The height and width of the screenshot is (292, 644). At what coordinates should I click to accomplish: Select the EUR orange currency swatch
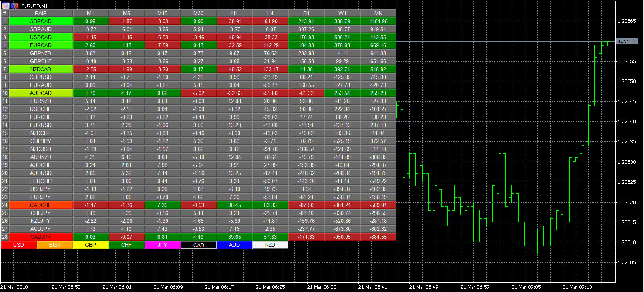point(55,245)
